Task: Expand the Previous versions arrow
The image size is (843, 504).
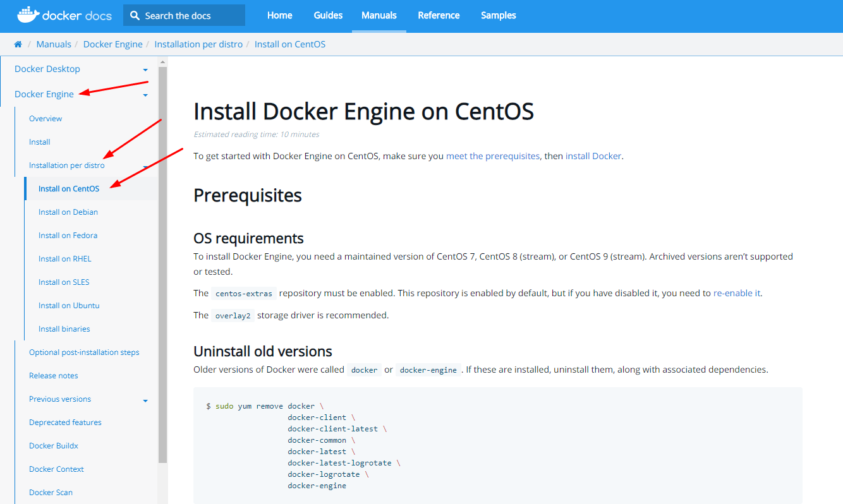Action: pos(145,400)
